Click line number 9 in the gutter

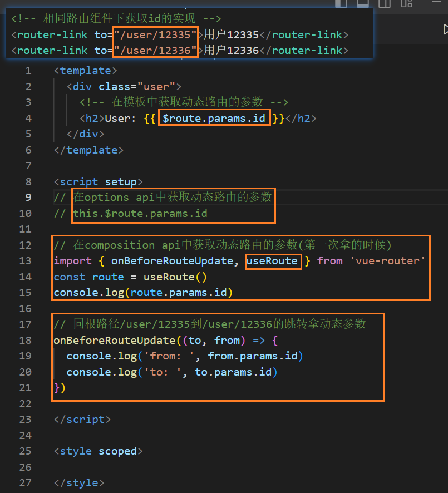(x=28, y=197)
